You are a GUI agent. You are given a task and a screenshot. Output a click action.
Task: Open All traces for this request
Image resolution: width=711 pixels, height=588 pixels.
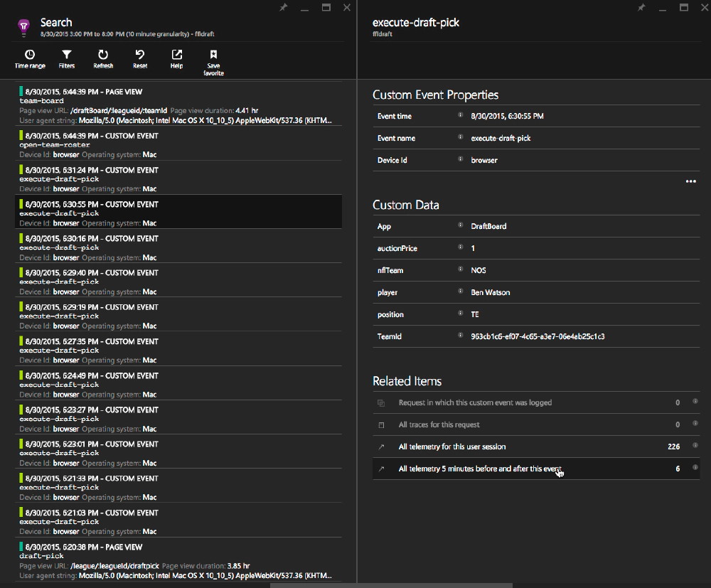coord(536,424)
